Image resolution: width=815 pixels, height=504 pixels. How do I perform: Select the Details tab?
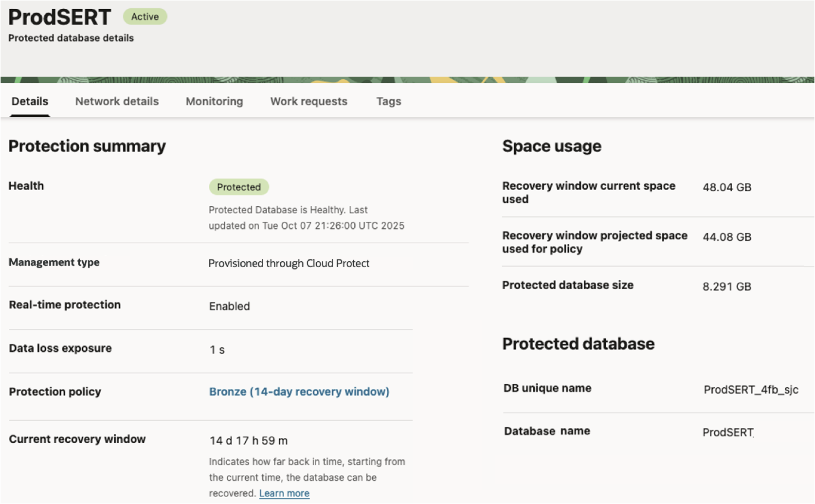[29, 101]
